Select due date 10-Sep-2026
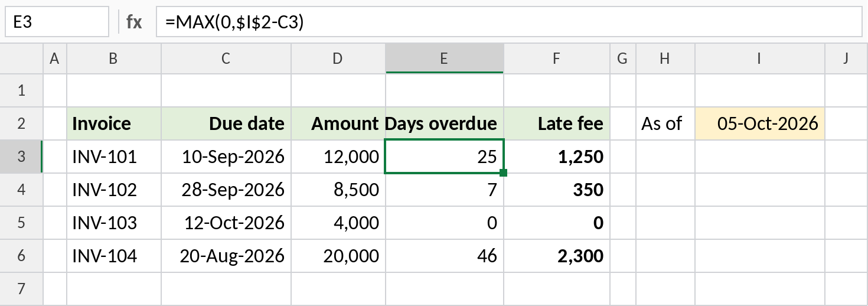868x306 pixels. 226,157
